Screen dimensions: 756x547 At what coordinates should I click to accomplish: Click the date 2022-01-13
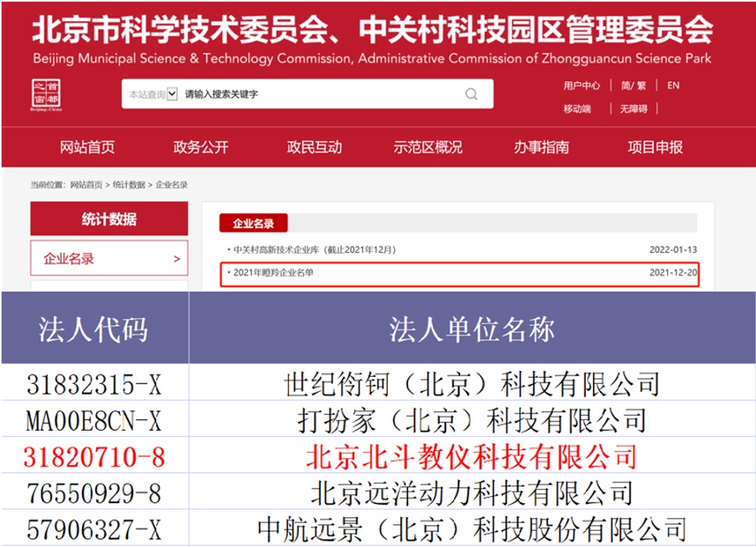pos(673,250)
